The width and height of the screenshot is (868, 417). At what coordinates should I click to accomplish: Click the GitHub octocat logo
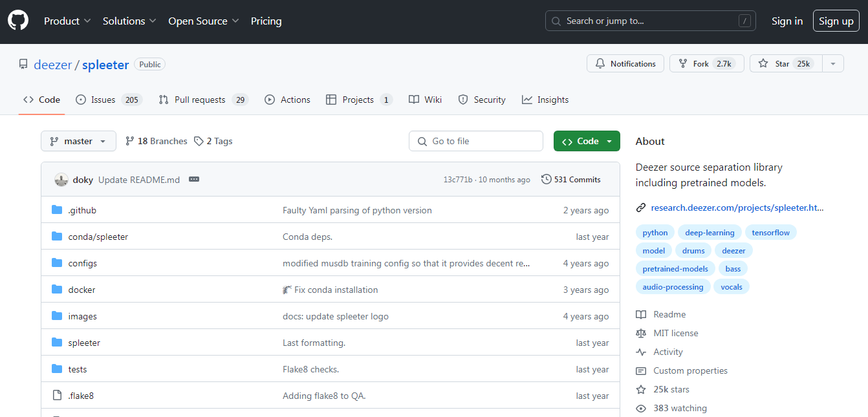pos(18,21)
